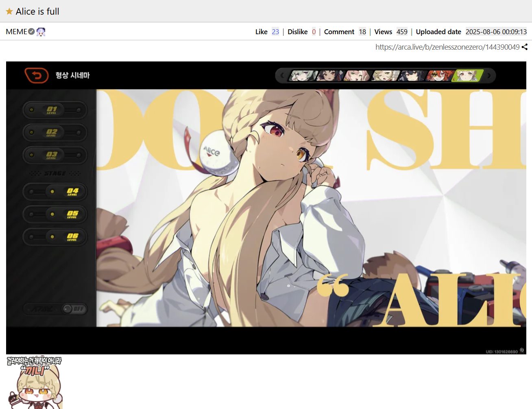The image size is (532, 409).
Task: Click the Like count 23
Action: 275,31
